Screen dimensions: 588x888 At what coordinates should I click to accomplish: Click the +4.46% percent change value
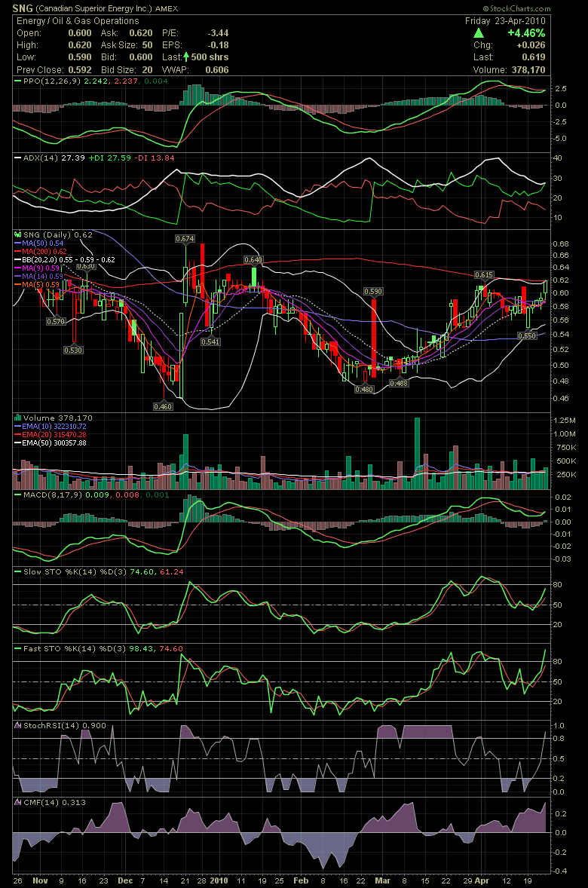526,33
